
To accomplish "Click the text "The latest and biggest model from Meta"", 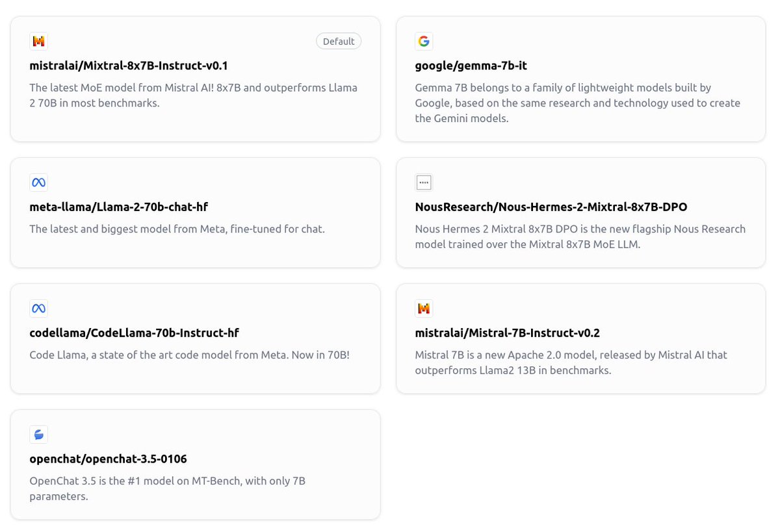I will (177, 229).
